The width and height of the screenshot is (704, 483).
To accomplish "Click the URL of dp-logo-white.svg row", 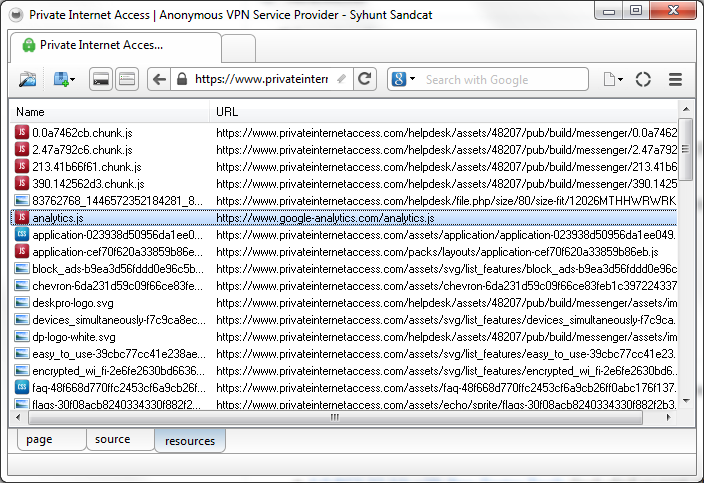I will point(446,337).
